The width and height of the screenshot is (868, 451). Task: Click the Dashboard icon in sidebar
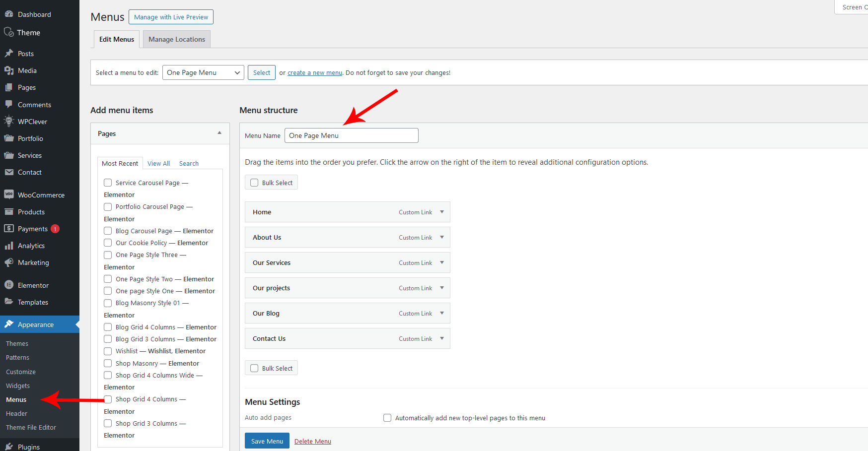(x=9, y=14)
